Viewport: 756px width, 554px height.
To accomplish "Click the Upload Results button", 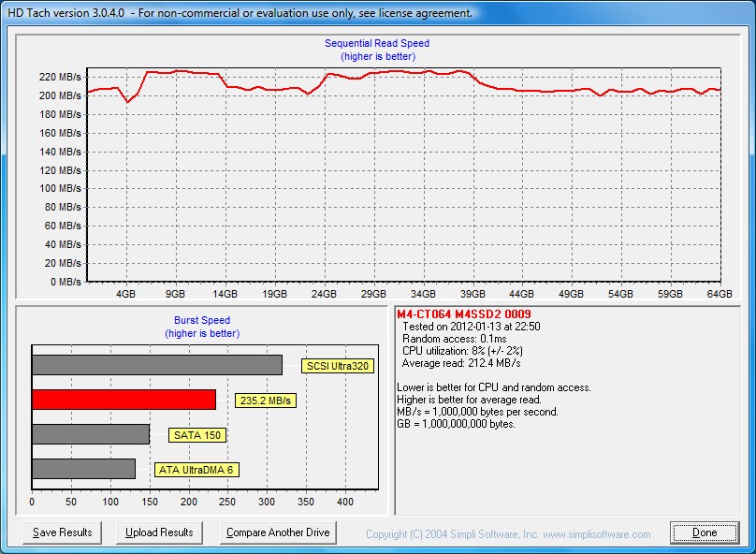I will [x=159, y=532].
